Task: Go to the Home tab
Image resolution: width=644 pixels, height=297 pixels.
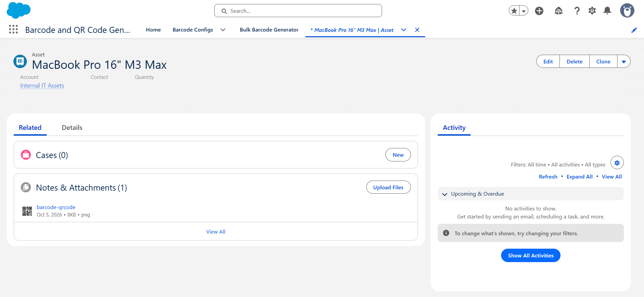Action: click(153, 30)
